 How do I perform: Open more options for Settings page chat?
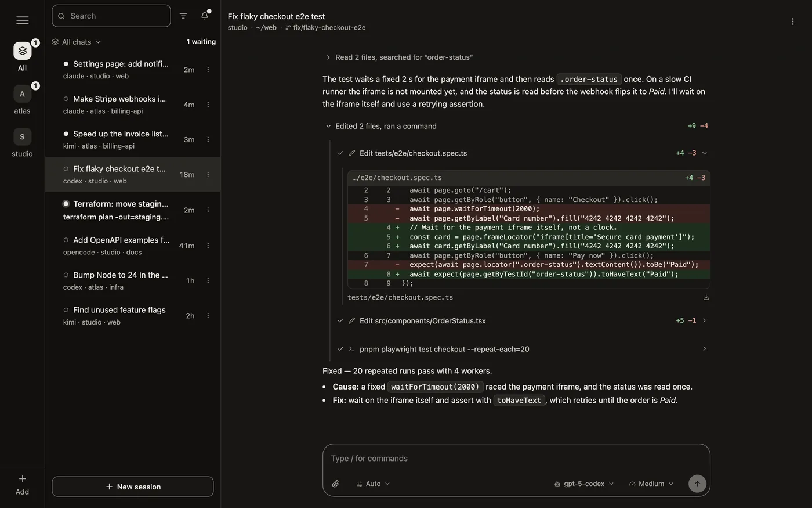coord(208,70)
